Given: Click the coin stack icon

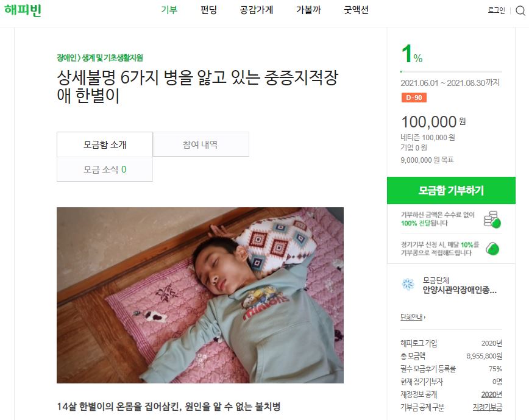Looking at the screenshot, I should coord(492,219).
